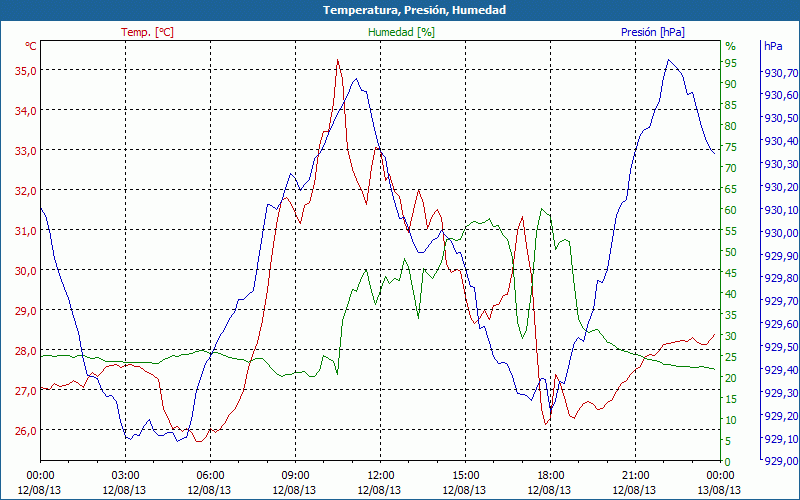The height and width of the screenshot is (500, 800).
Task: Click the 28,0 temperature axis value
Action: pos(26,351)
